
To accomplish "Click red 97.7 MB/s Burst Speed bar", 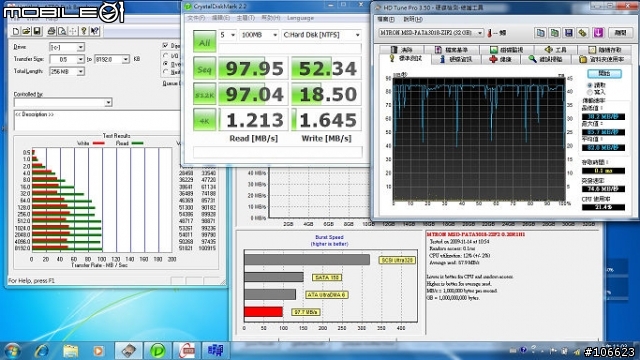I will pos(263,312).
